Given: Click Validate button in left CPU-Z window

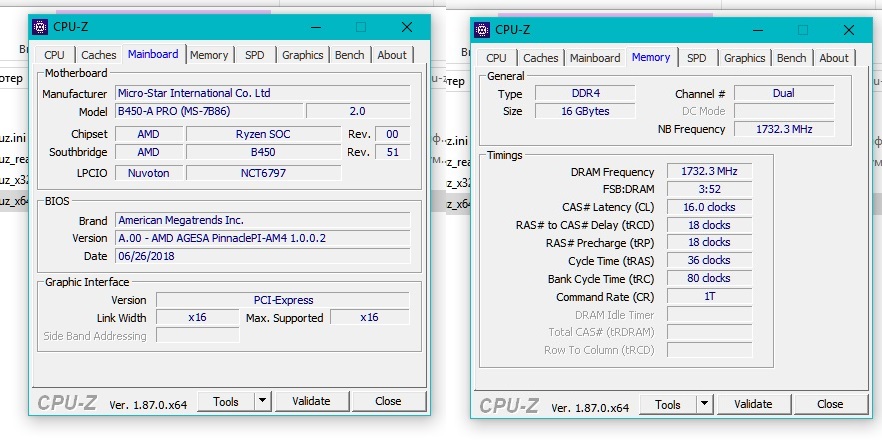Looking at the screenshot, I should 311,402.
